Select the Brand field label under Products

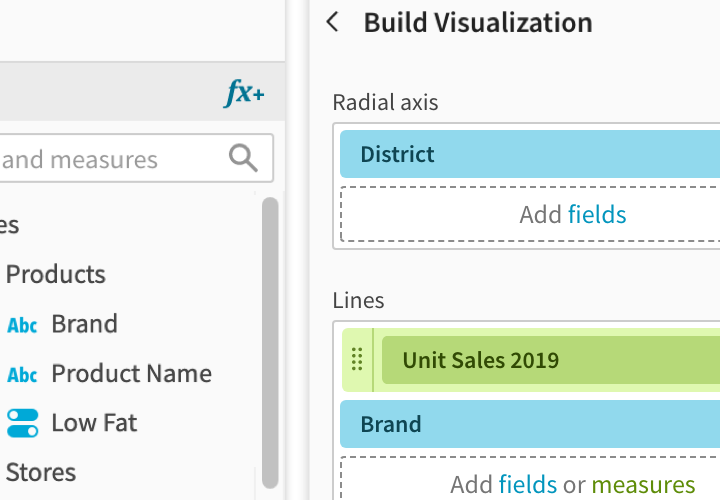84,324
